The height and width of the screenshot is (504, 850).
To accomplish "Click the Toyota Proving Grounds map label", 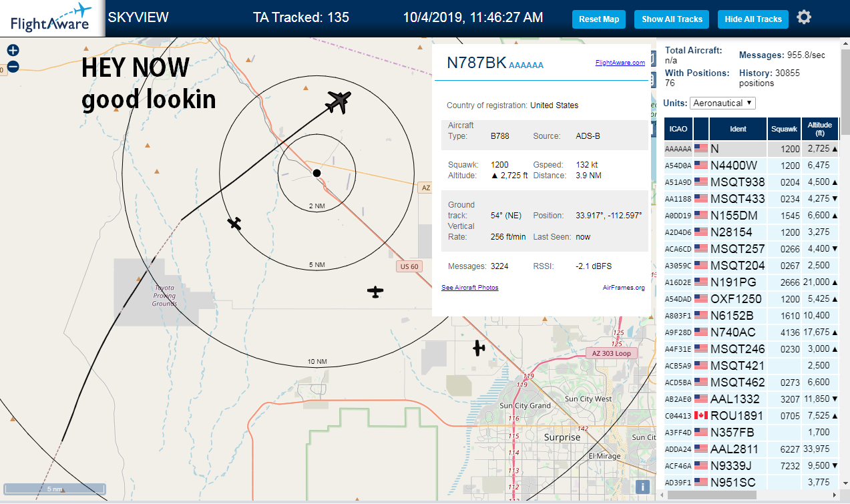I will (164, 296).
